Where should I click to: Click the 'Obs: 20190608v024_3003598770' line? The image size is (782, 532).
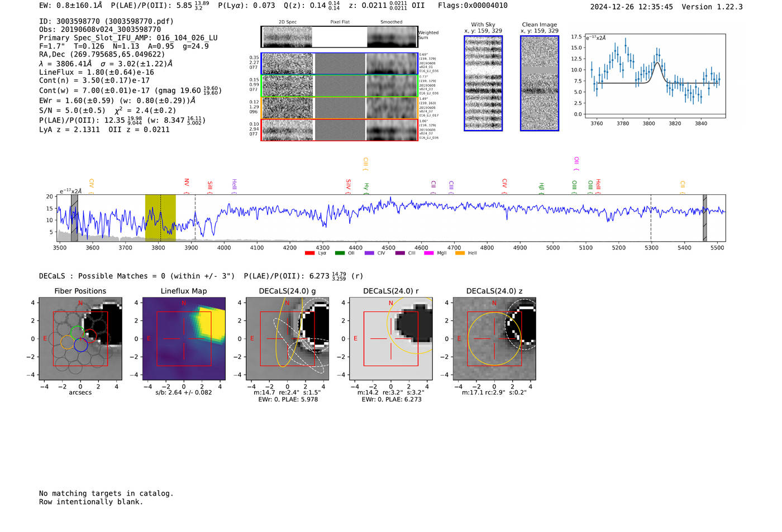[x=100, y=30]
